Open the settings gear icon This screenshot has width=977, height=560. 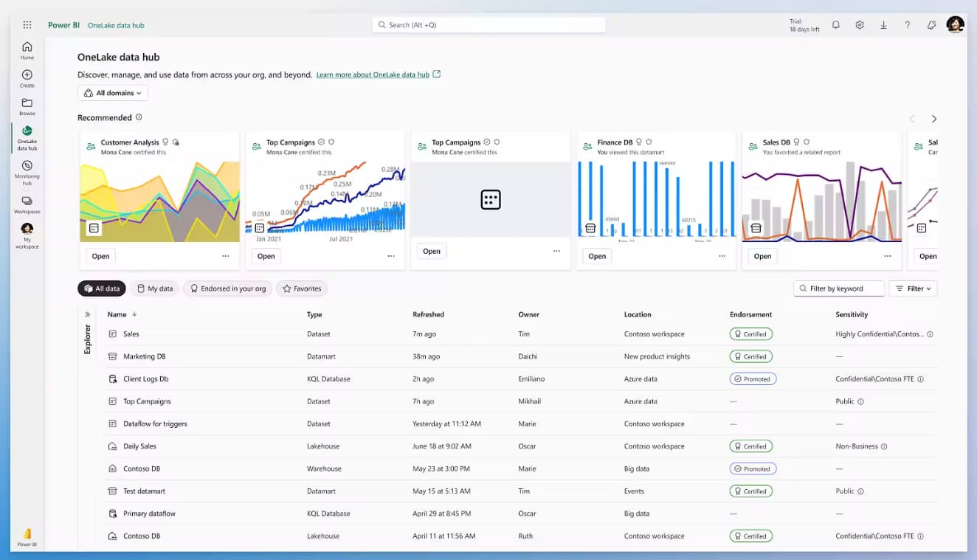pos(860,25)
